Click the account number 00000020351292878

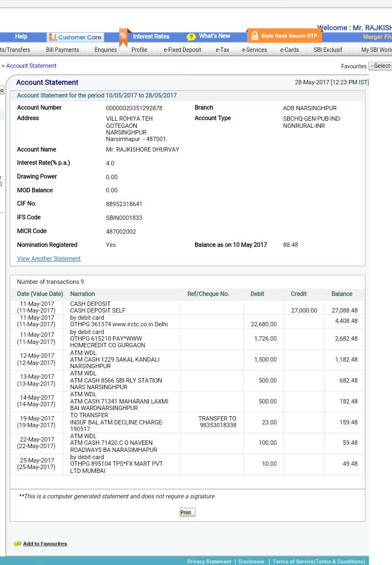(x=134, y=108)
